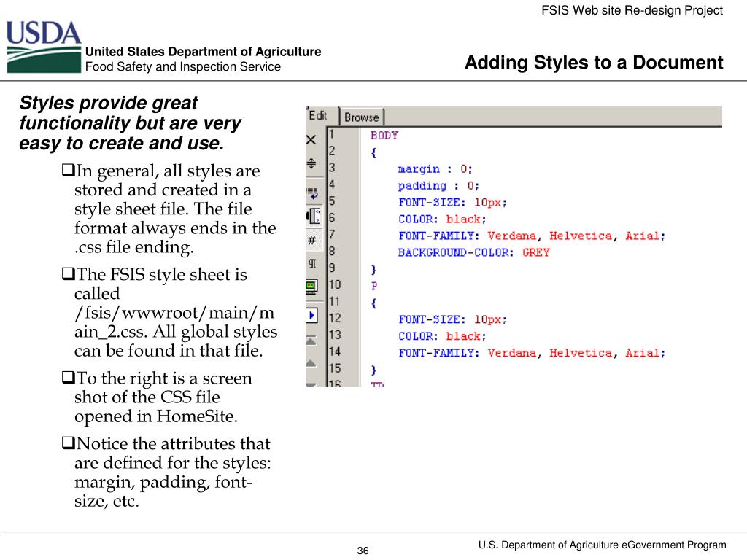Switch to the Browse tab
Viewport: 747px width, 560px height.
point(362,117)
